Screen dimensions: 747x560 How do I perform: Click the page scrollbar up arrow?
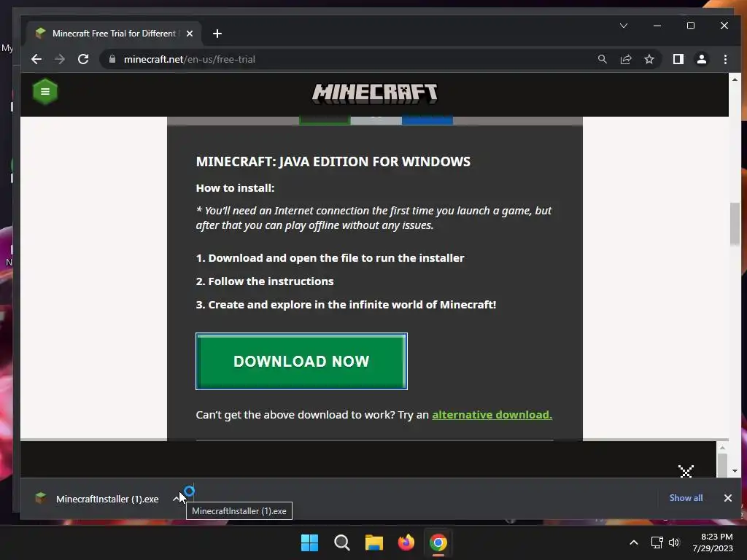(x=735, y=79)
